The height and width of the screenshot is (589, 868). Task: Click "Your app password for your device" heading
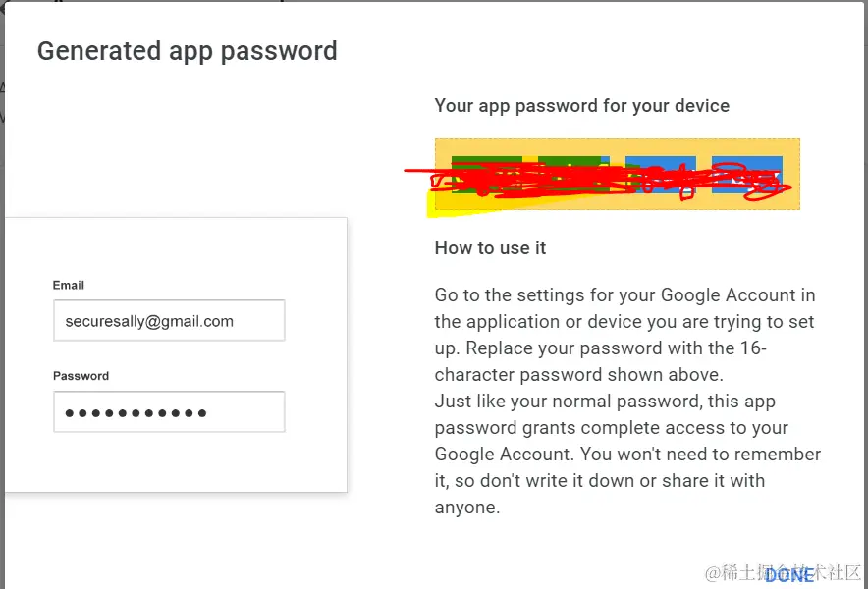coord(582,106)
